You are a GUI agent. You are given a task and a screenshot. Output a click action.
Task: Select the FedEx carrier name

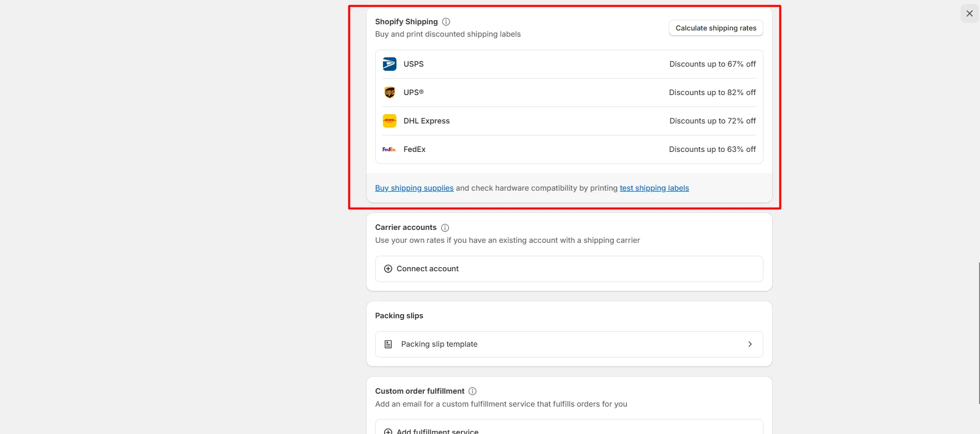coord(415,149)
